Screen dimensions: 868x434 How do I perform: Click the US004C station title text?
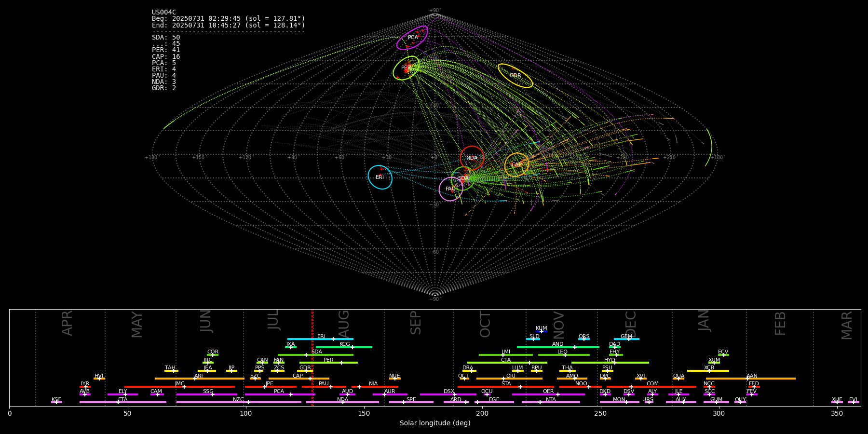point(164,13)
